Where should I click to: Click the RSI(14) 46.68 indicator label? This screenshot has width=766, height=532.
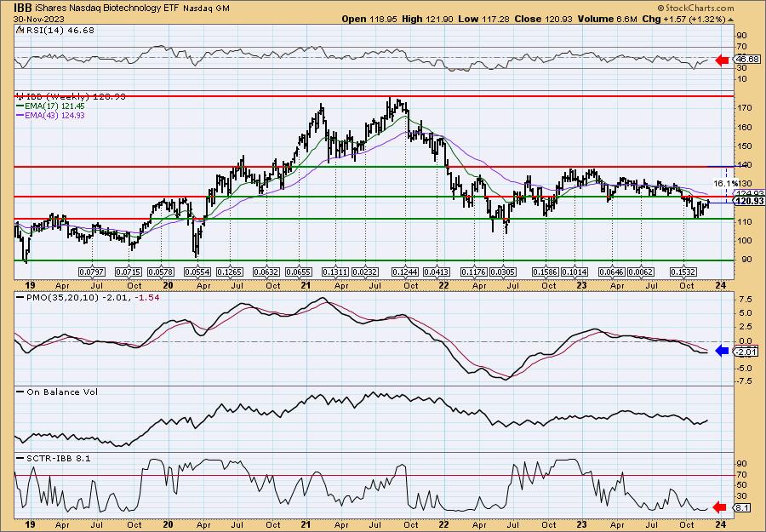point(55,31)
